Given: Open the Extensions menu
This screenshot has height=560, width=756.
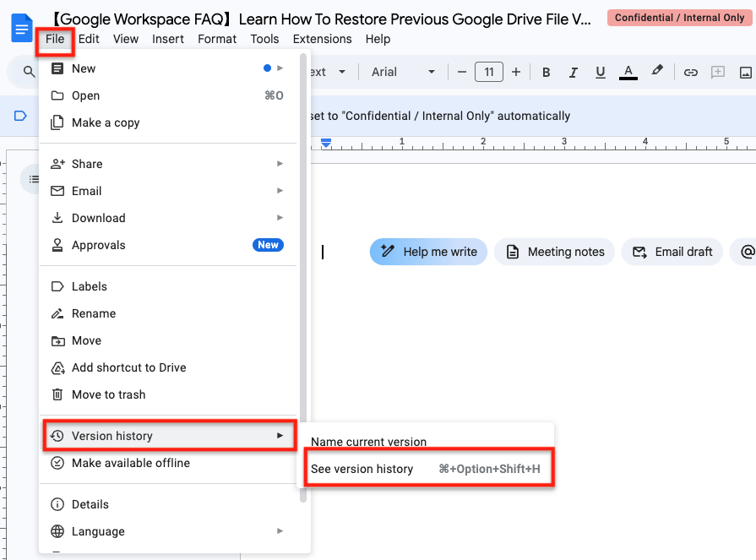Looking at the screenshot, I should 322,39.
